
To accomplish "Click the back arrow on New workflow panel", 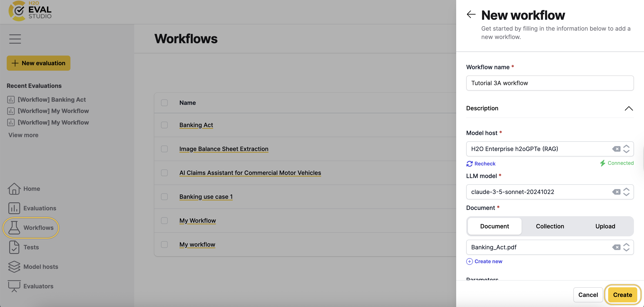I will pyautogui.click(x=471, y=14).
